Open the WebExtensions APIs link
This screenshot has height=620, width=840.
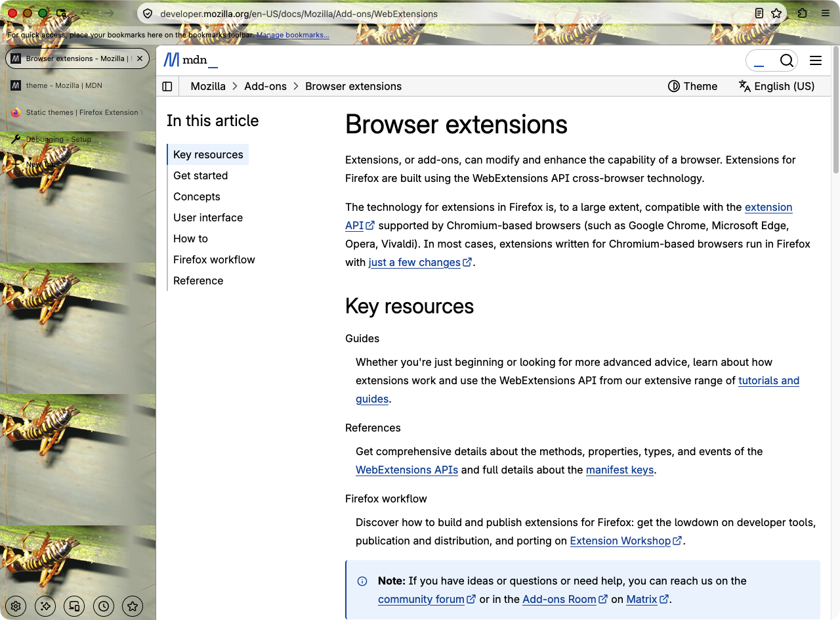coord(407,470)
